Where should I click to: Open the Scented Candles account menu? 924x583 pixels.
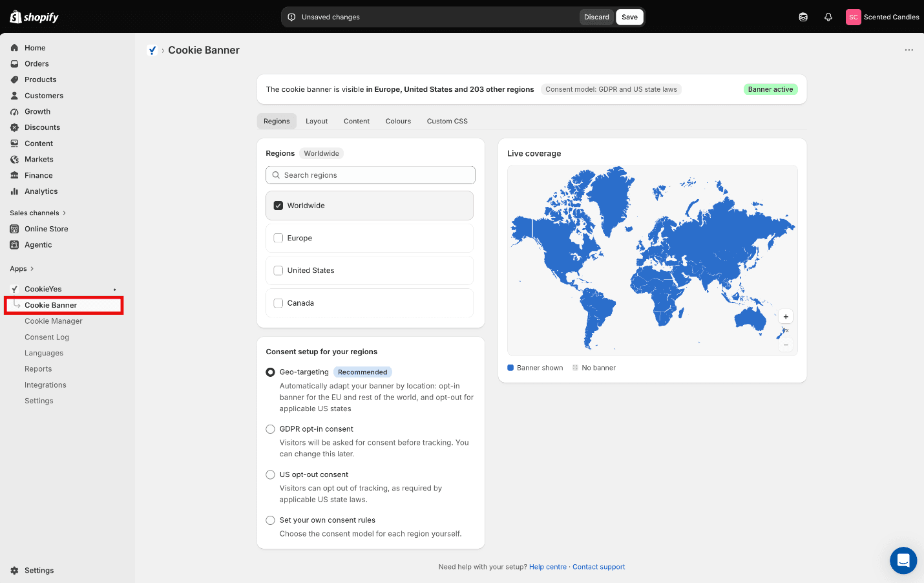coord(882,17)
